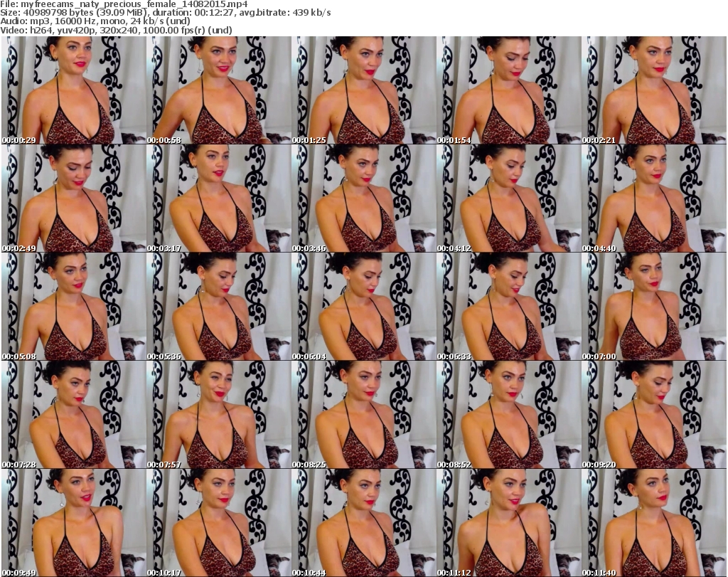
Task: Select the thumbnail frame at 00:05:36
Action: (219, 307)
